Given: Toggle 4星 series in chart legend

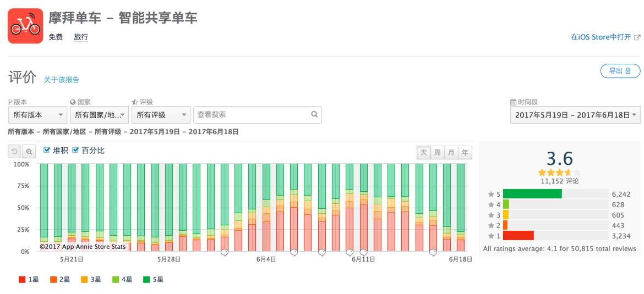Looking at the screenshot, I should pos(122,280).
